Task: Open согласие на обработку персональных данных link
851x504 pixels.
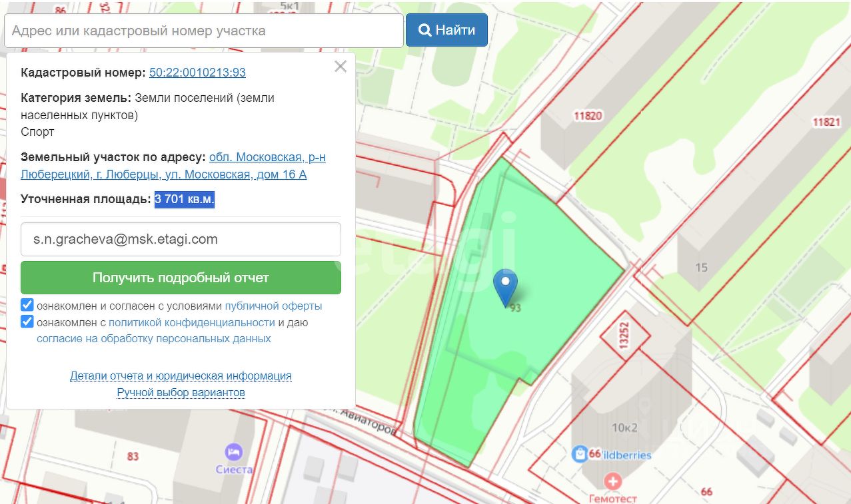Action: [154, 338]
